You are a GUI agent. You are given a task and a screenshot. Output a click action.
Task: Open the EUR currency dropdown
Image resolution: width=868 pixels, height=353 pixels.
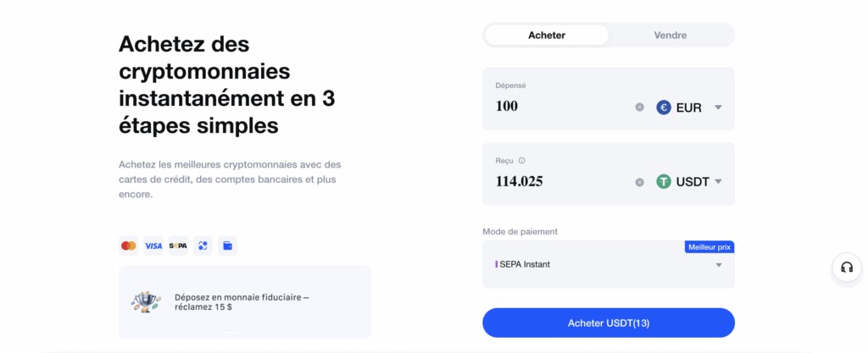tap(688, 108)
